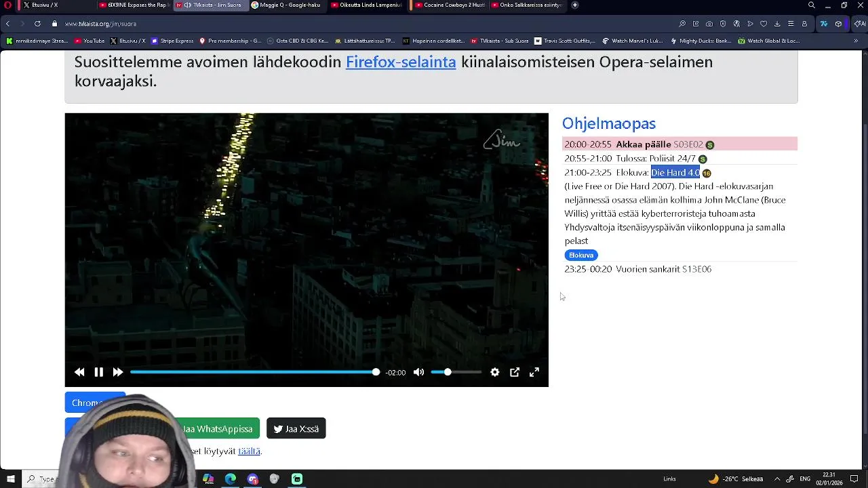Open the Windows Start menu
This screenshot has height=488, width=868.
tap(10, 479)
